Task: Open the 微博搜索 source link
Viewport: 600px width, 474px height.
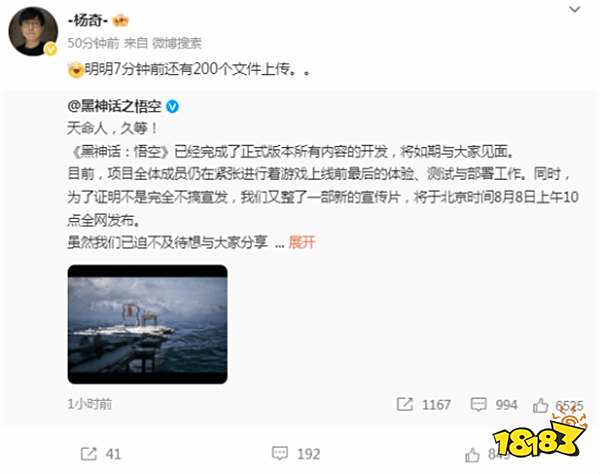Action: tap(177, 44)
